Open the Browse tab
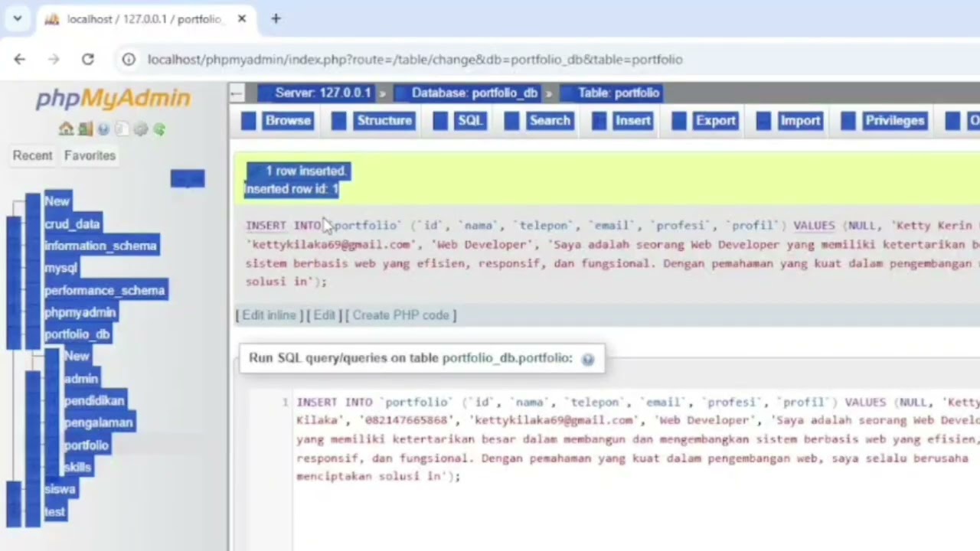 276,120
